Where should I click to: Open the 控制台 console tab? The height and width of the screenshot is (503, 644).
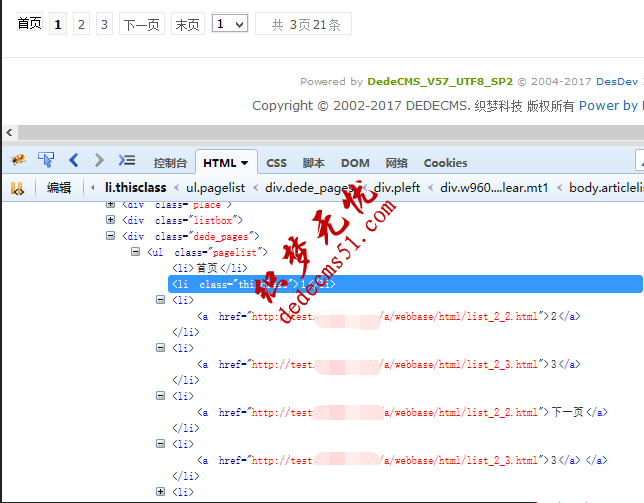click(170, 163)
